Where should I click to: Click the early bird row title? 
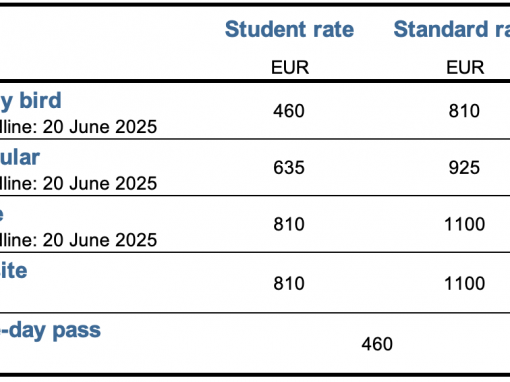point(31,100)
